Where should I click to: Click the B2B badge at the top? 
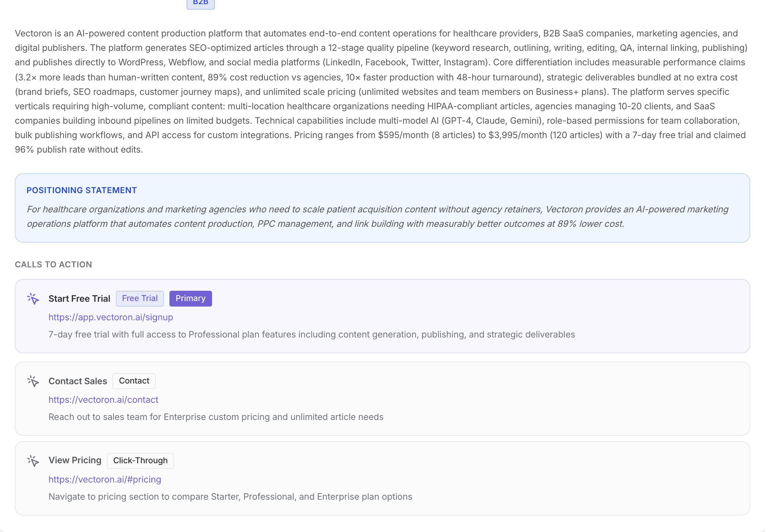coord(201,3)
